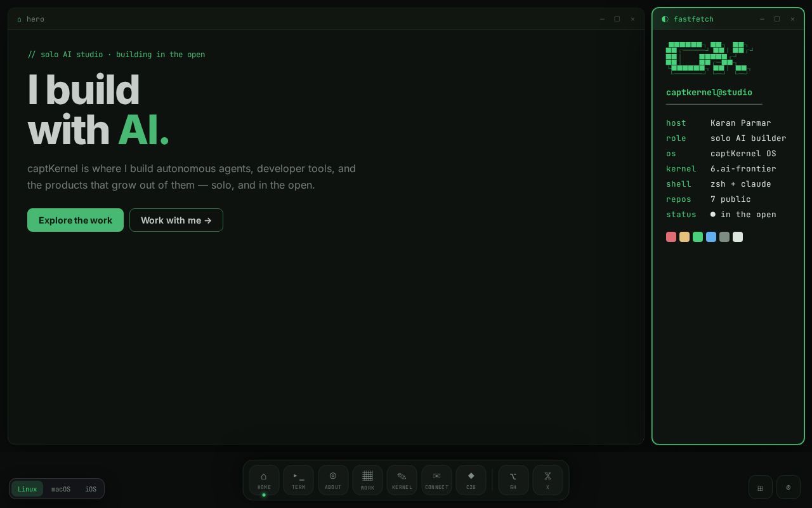Click the hero window title
812x508 pixels.
(x=36, y=19)
